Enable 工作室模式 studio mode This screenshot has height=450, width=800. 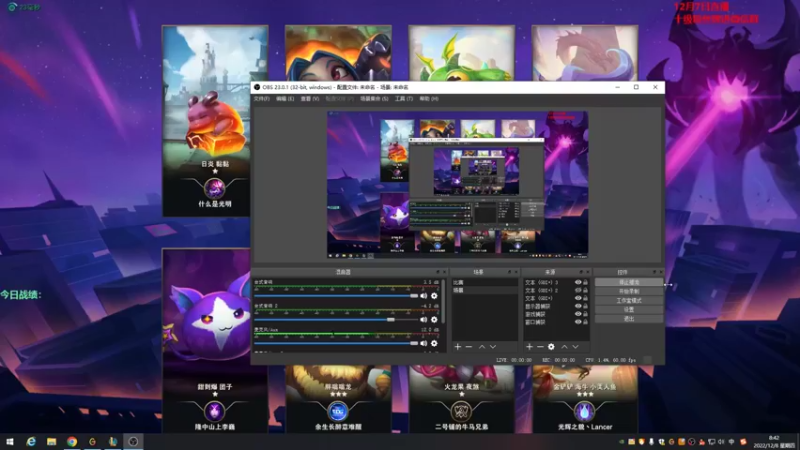click(x=629, y=301)
